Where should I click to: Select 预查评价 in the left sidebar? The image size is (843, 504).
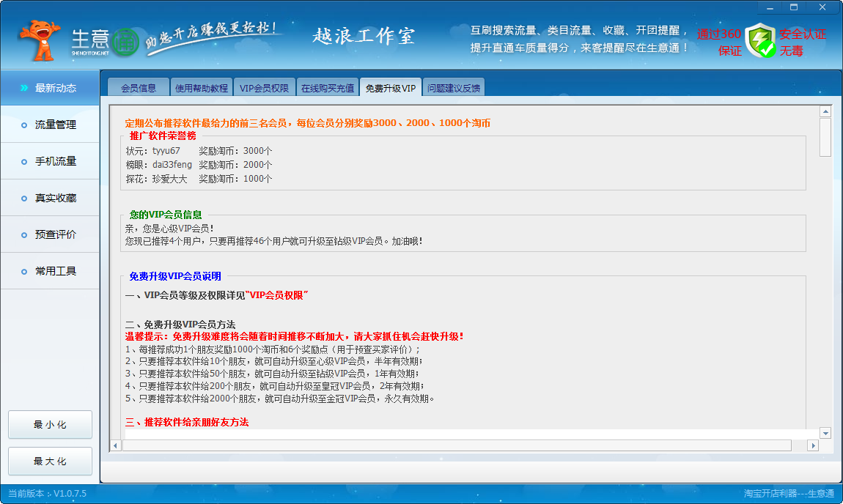55,234
